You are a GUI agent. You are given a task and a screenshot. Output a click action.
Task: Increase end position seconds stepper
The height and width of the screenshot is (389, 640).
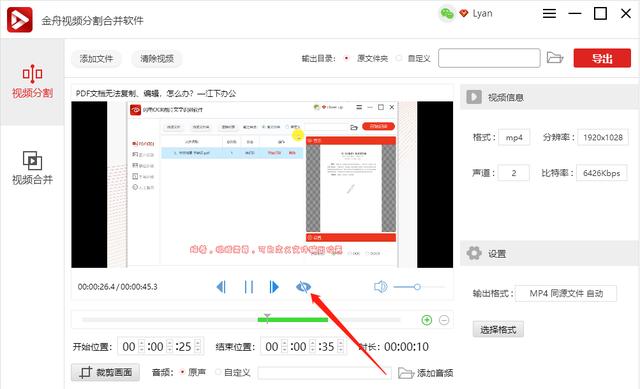pos(340,343)
